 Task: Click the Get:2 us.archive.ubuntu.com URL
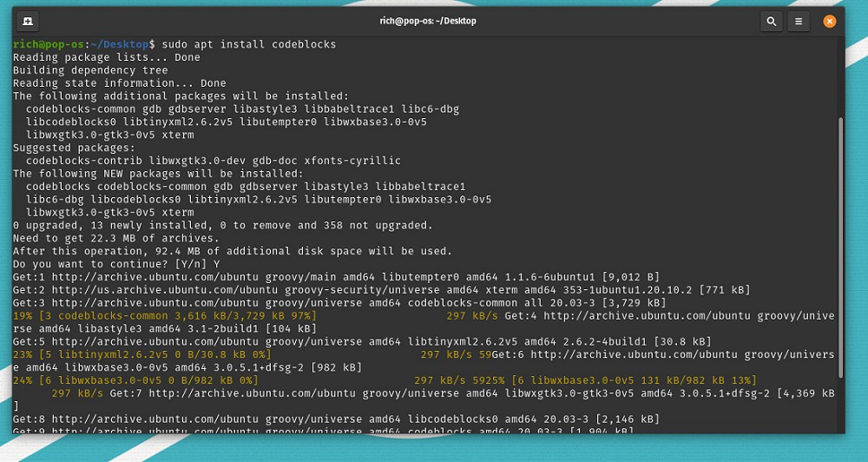[165, 290]
